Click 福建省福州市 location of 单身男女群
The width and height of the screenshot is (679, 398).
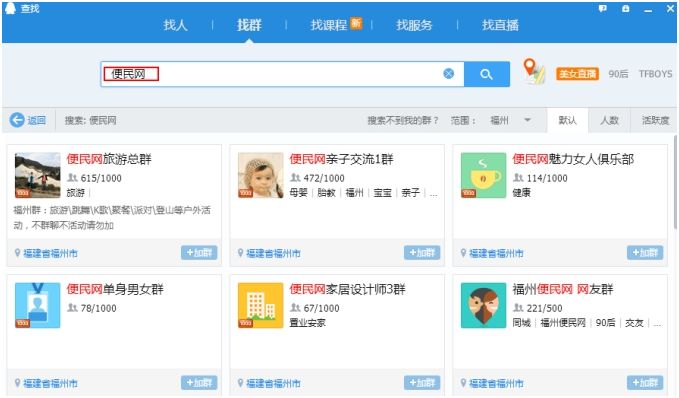(x=50, y=384)
